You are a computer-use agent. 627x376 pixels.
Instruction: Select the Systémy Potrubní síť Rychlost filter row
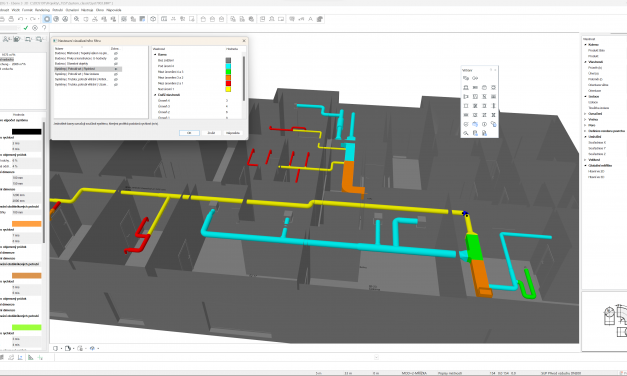point(88,69)
